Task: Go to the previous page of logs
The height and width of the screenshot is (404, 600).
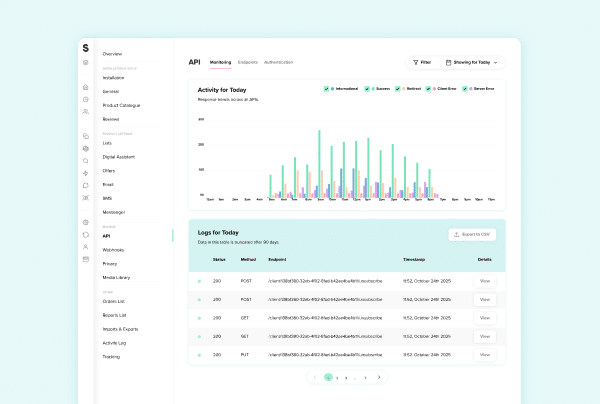Action: (315, 377)
